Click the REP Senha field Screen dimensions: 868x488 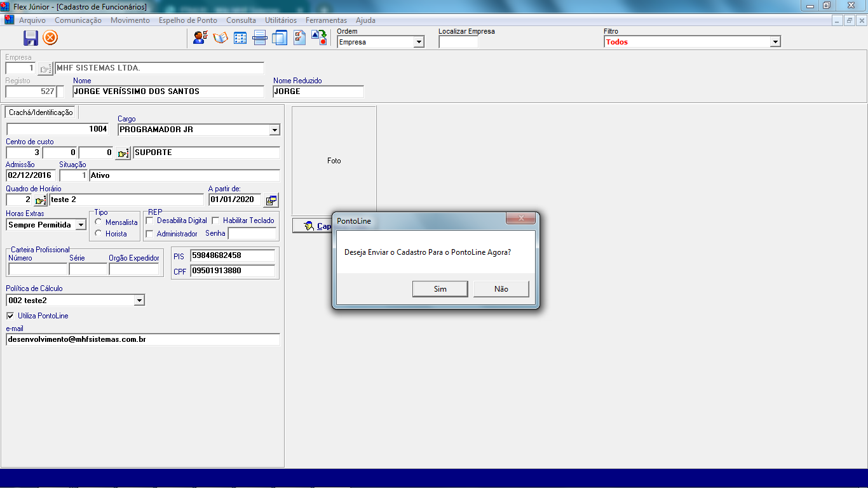coord(252,233)
